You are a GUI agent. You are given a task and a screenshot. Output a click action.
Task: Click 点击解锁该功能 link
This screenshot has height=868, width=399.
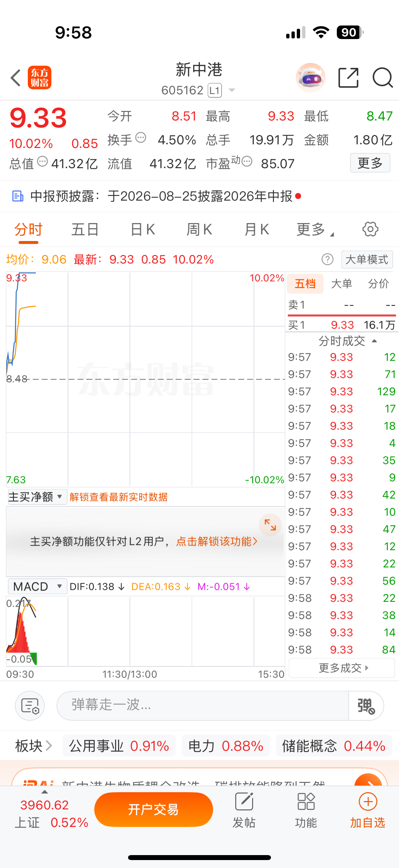[217, 542]
